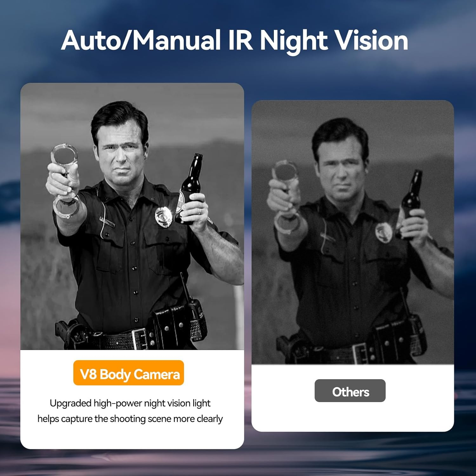Viewport: 476px width, 476px height.
Task: Click the 'helps capture the shooting scene' line
Action: (130, 419)
